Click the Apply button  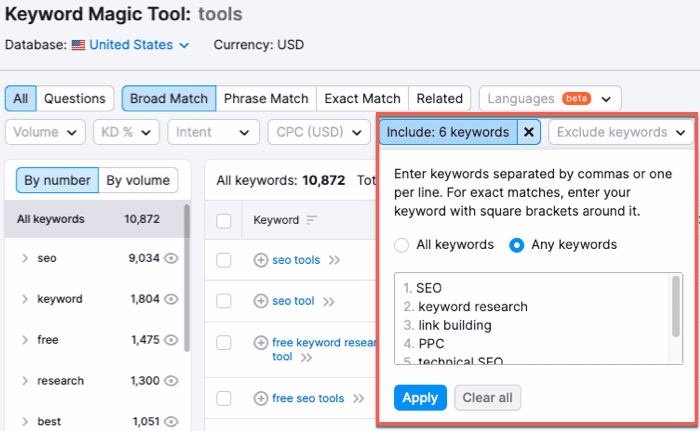point(420,397)
